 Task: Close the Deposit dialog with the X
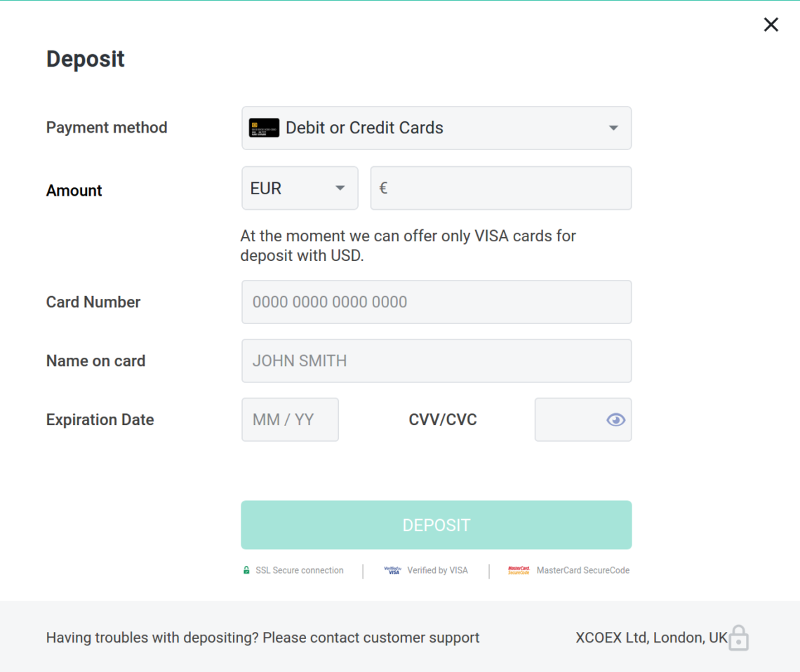click(771, 25)
